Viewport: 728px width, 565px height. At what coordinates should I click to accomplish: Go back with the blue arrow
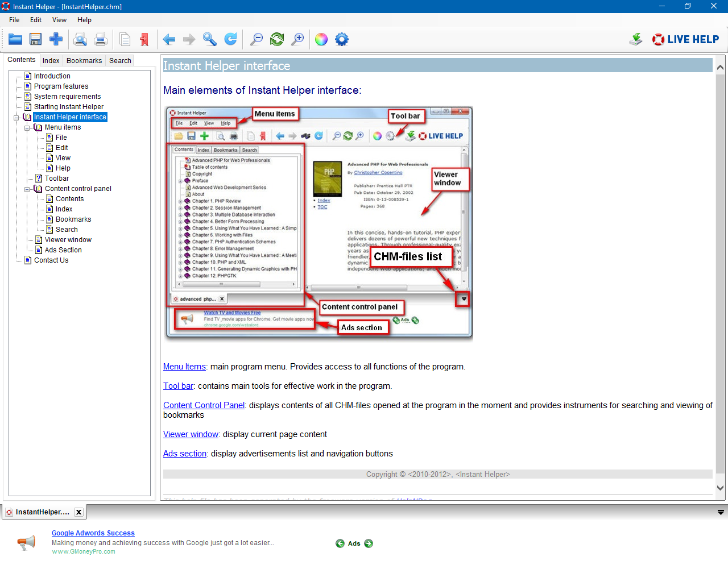click(169, 39)
